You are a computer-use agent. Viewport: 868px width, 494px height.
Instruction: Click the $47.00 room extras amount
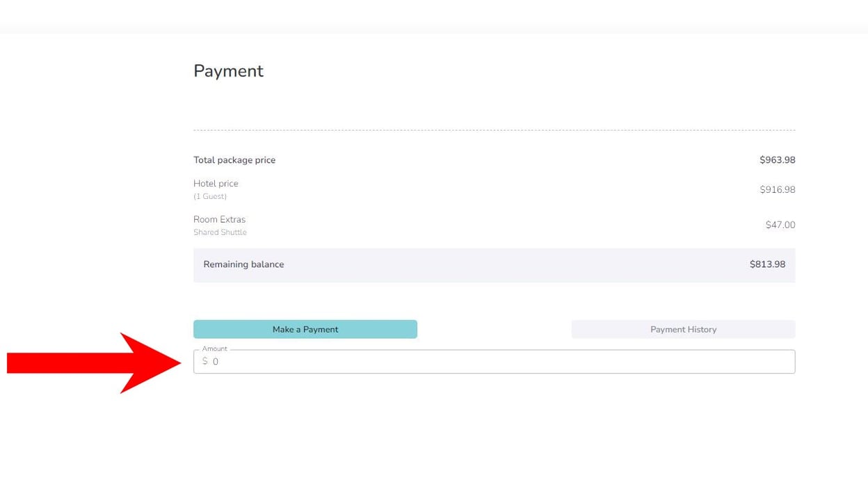pos(780,224)
